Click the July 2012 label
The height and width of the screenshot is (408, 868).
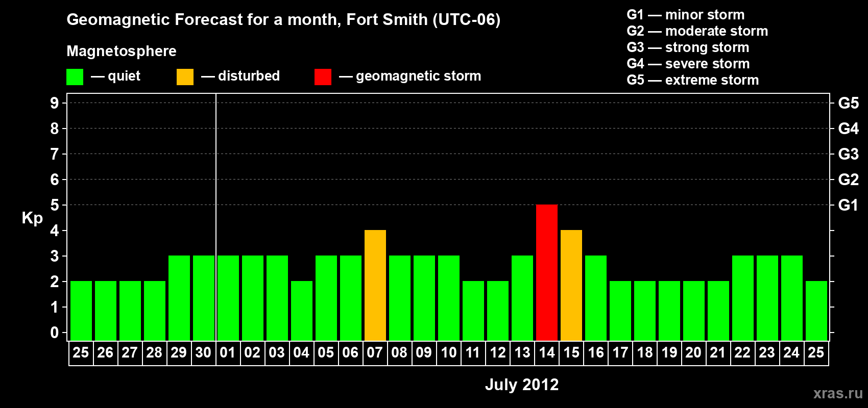(x=522, y=385)
